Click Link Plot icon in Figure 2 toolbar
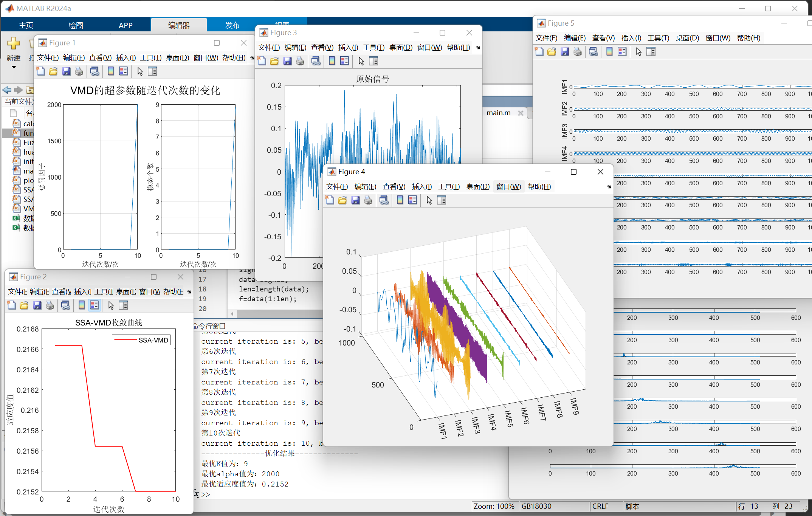 click(66, 305)
